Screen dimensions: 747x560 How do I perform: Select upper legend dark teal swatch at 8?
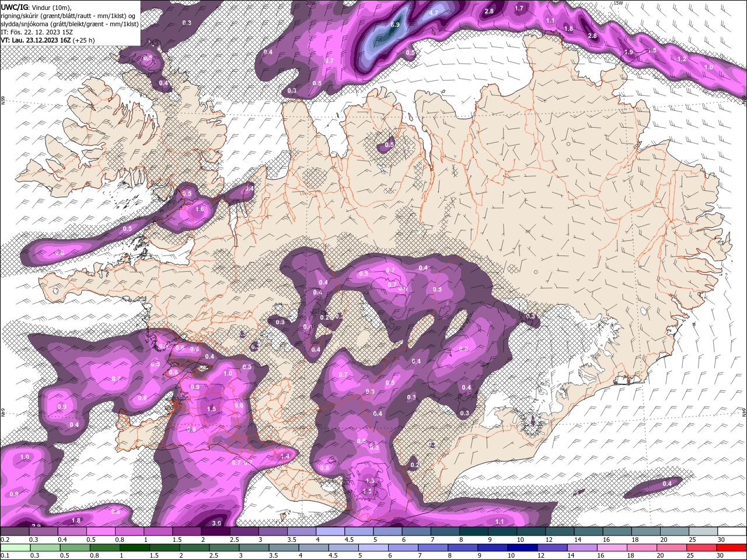click(x=474, y=531)
